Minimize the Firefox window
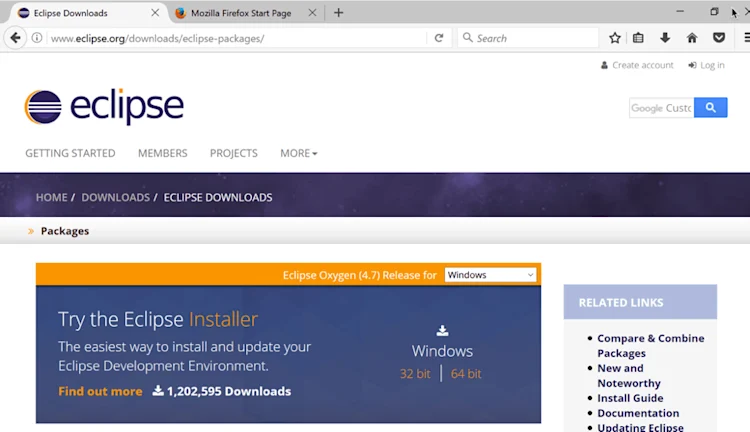 point(680,11)
